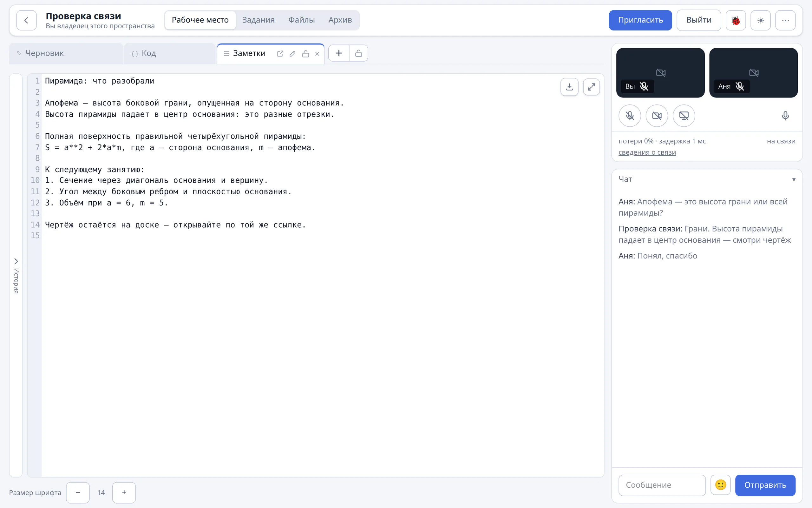
Task: Decrease font size with minus button
Action: (77, 492)
